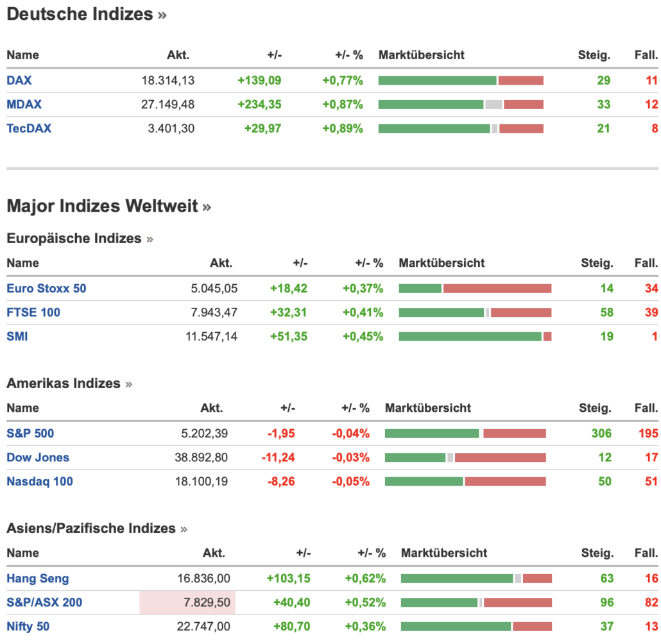Click the FTSE 100 change +32,31

(289, 312)
